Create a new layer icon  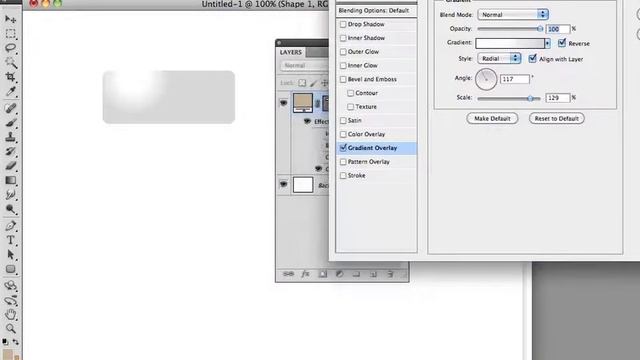click(373, 274)
